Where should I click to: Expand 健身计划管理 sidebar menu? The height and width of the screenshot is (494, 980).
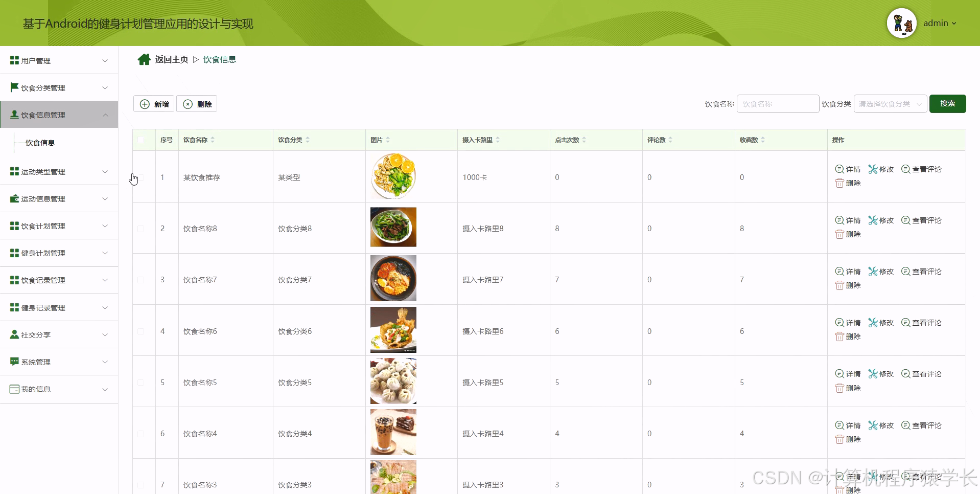(59, 253)
